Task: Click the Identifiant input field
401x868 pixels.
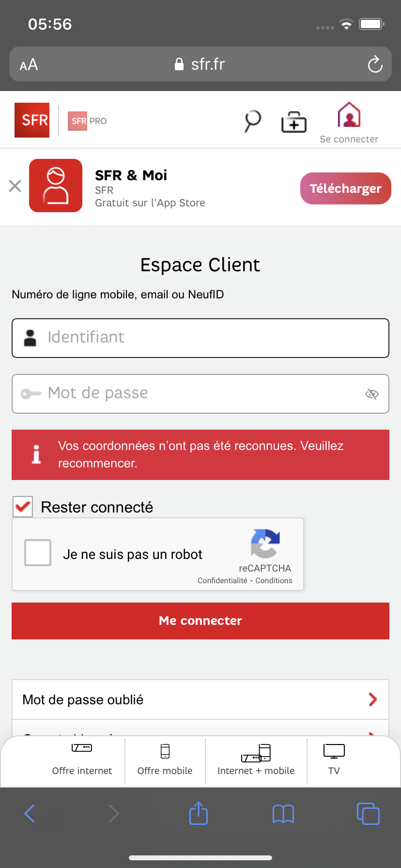Action: click(200, 338)
